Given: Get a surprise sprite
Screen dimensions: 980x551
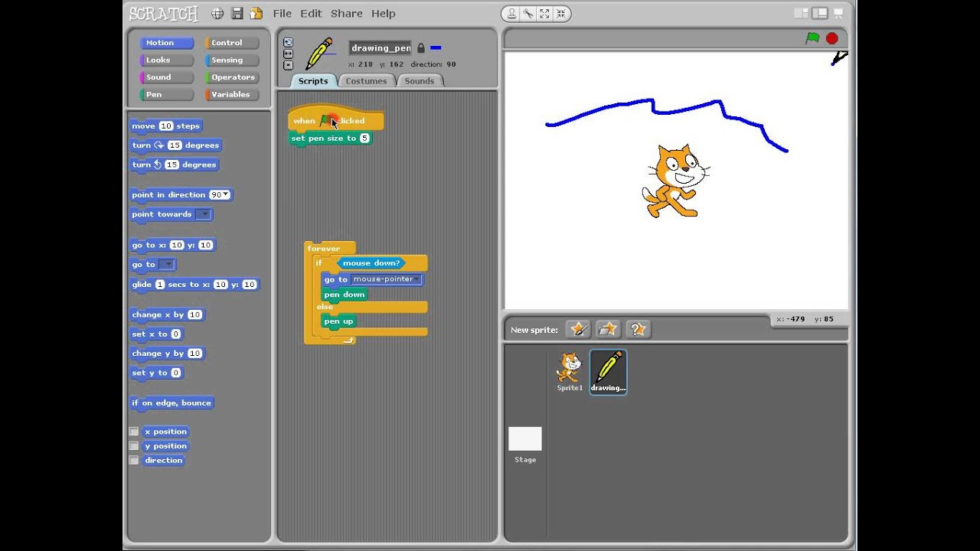Looking at the screenshot, I should click(638, 329).
